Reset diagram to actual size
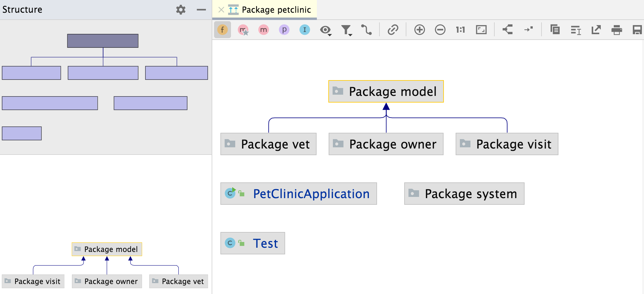The height and width of the screenshot is (294, 644). tap(460, 30)
